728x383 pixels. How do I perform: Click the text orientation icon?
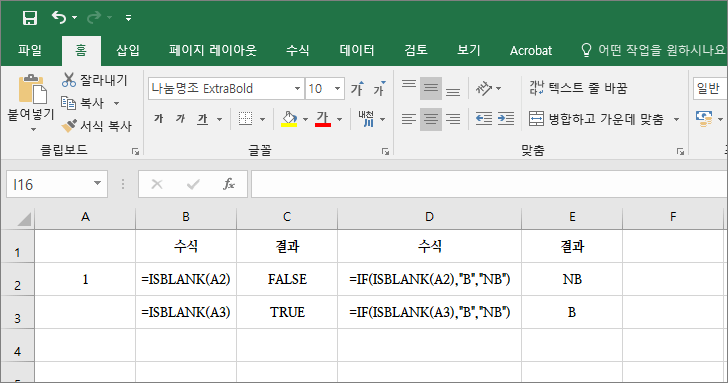tap(484, 88)
